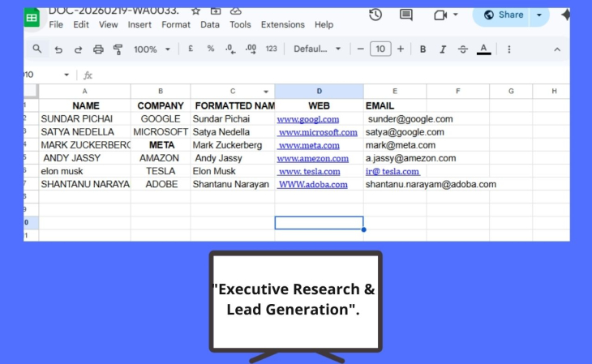Redo the last action
592x364 pixels.
click(78, 49)
